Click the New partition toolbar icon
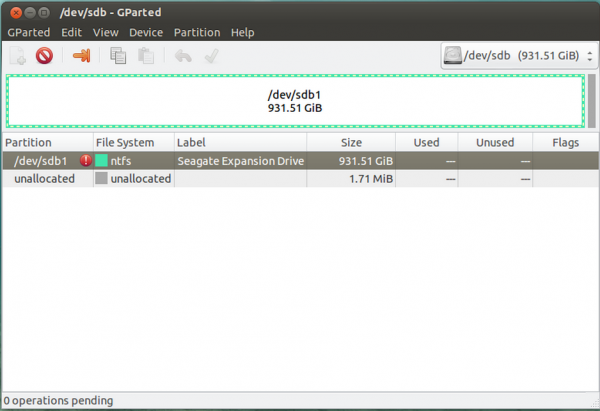The image size is (600, 411). 17,56
